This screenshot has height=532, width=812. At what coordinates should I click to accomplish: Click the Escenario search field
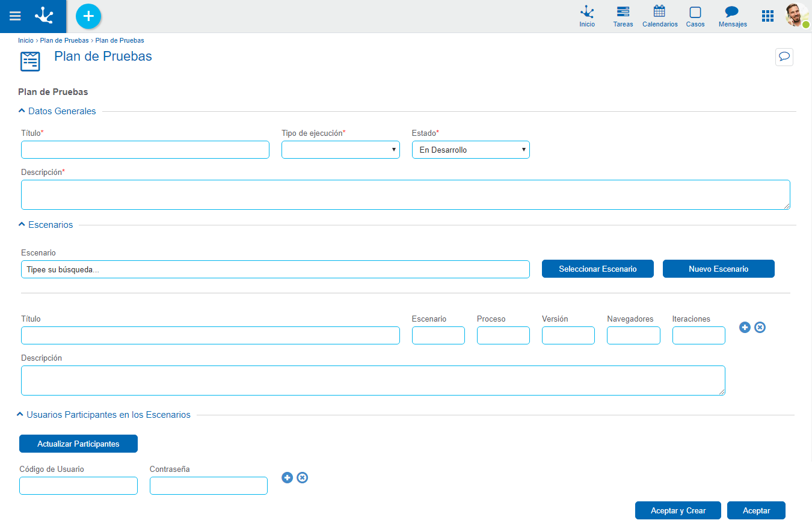coord(275,269)
